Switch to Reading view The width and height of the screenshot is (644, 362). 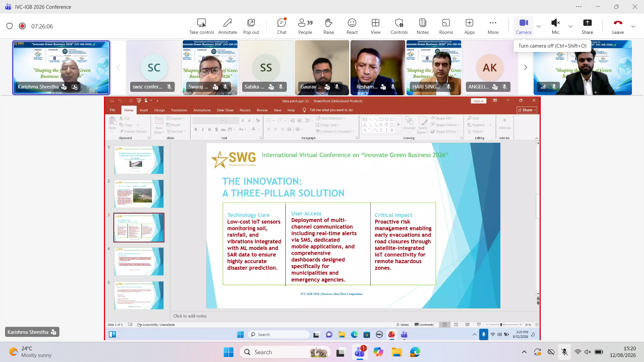(467, 324)
